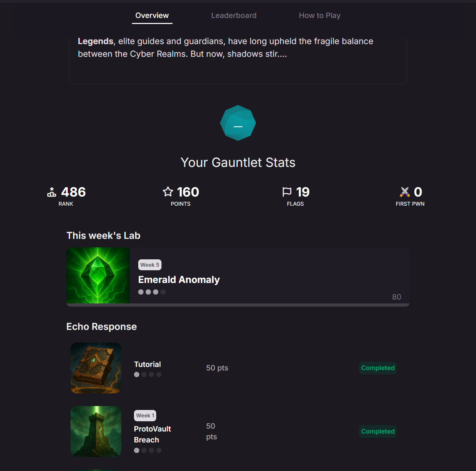Click the Week 5 tag
The width and height of the screenshot is (476, 471).
[150, 265]
